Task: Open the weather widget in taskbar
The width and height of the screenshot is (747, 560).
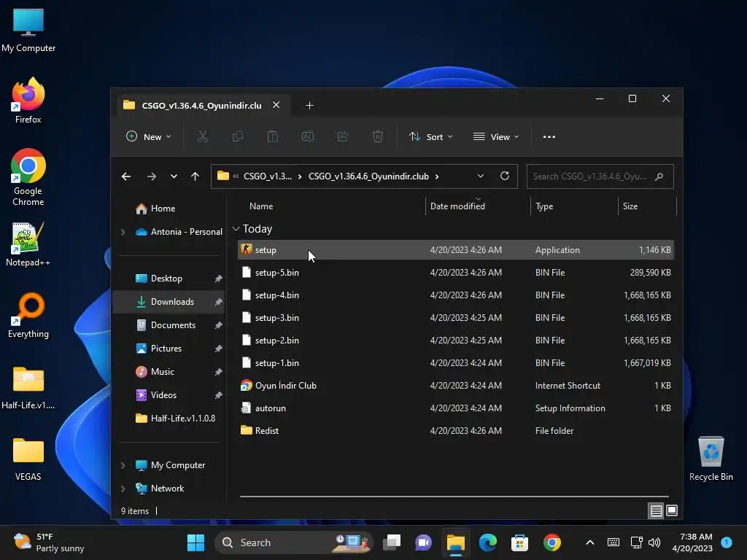Action: coord(49,542)
